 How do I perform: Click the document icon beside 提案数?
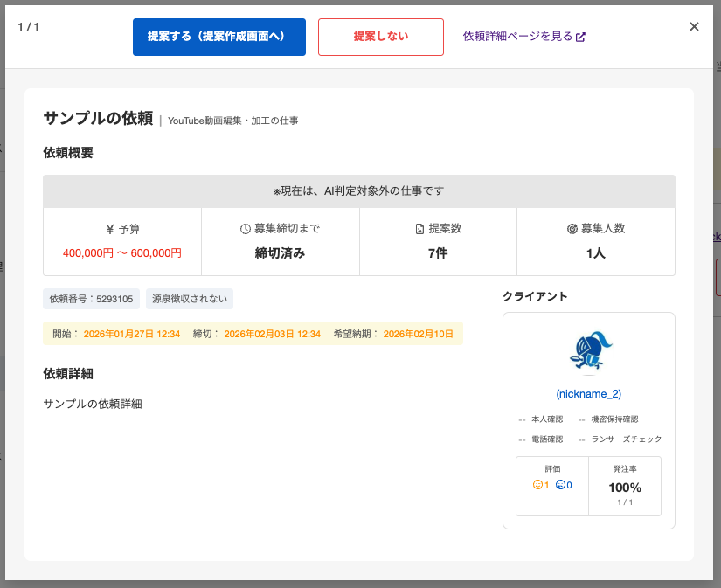(x=419, y=229)
